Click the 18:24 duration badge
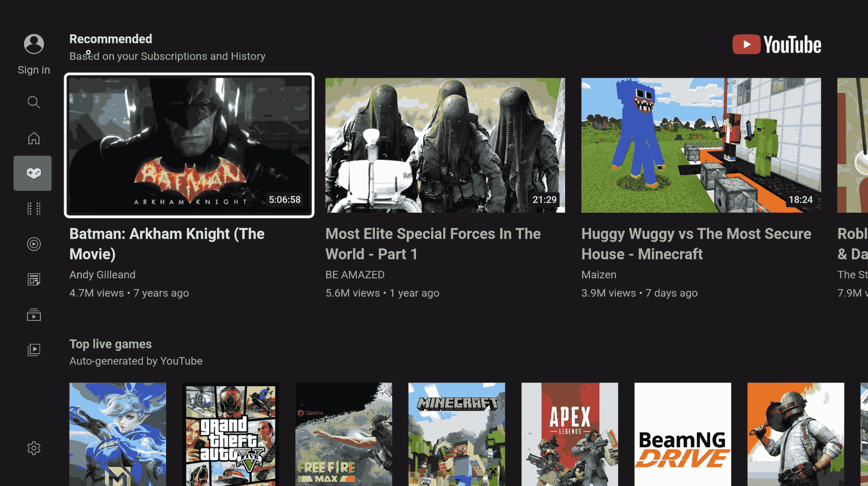 pos(800,200)
